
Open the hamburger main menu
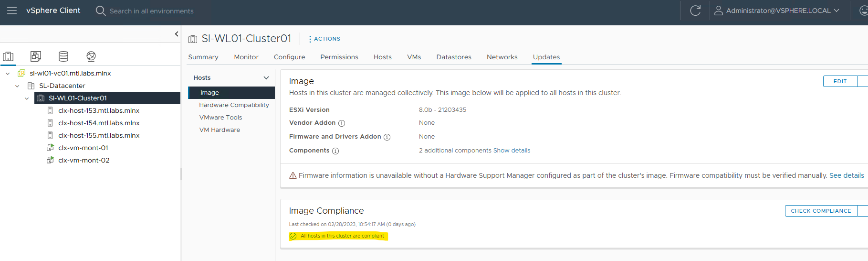12,11
